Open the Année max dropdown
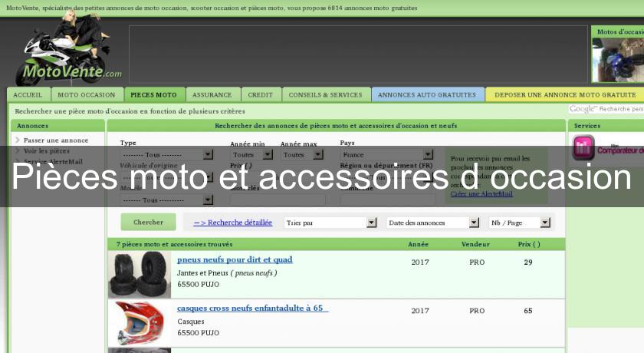Screen dimensions: 644x353 click(302, 154)
